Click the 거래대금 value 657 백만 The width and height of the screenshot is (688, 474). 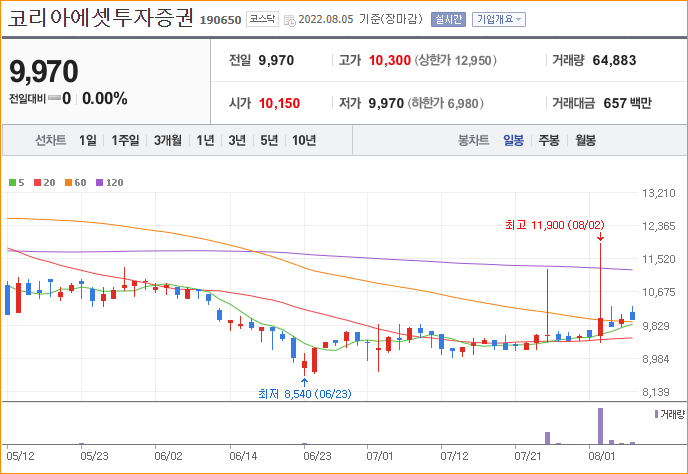point(627,103)
